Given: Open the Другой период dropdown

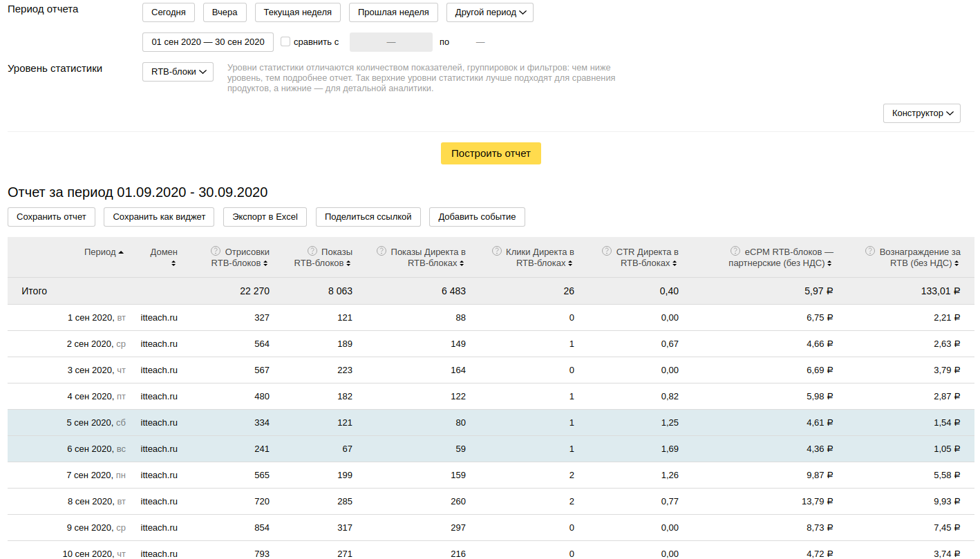Looking at the screenshot, I should coord(489,12).
